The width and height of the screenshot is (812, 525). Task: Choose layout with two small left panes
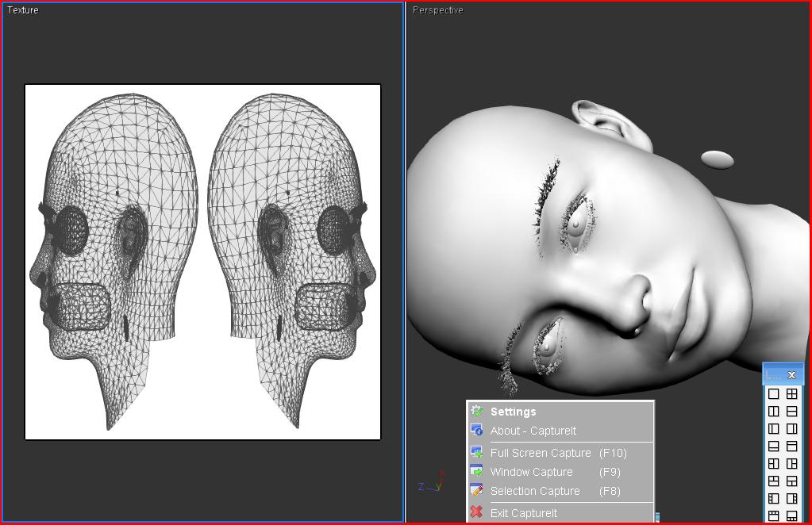click(773, 463)
